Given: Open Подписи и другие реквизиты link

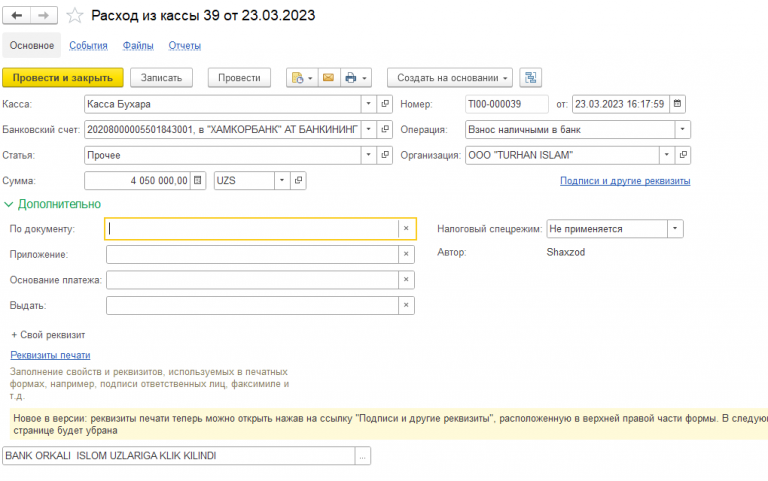Looking at the screenshot, I should coord(625,181).
